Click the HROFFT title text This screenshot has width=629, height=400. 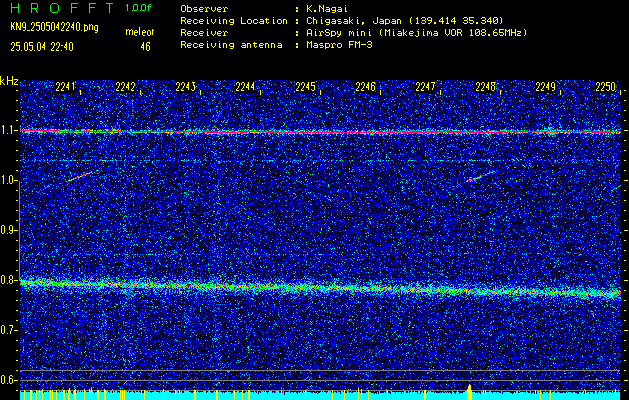[62, 8]
